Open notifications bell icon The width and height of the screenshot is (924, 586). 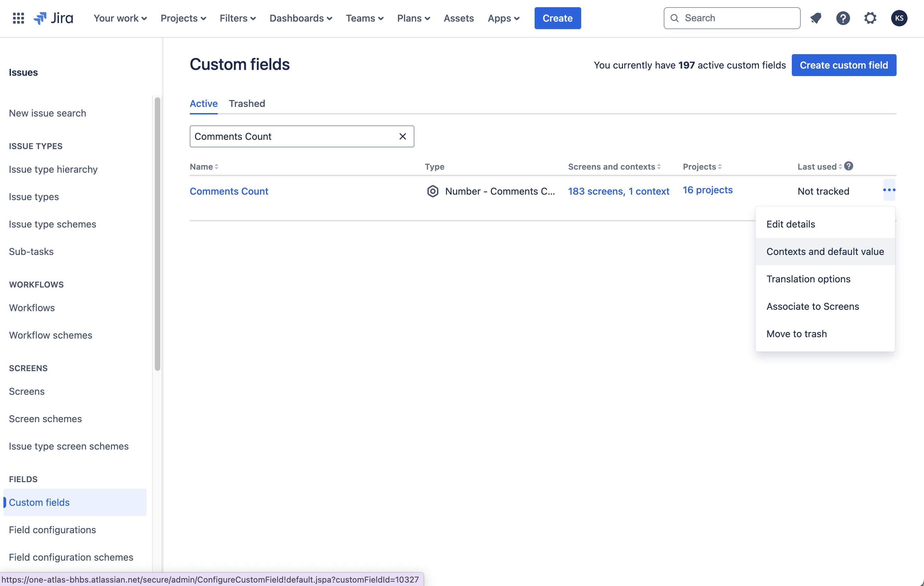point(815,18)
